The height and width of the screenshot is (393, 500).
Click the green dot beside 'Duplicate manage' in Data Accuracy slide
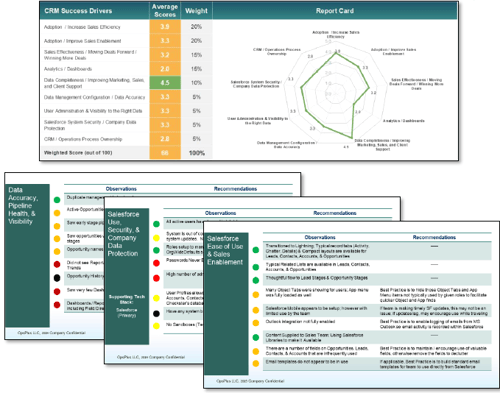[57, 200]
